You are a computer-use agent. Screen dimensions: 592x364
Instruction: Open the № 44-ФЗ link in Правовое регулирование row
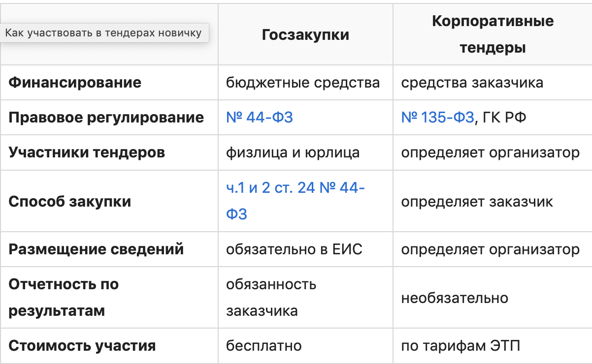tap(259, 118)
